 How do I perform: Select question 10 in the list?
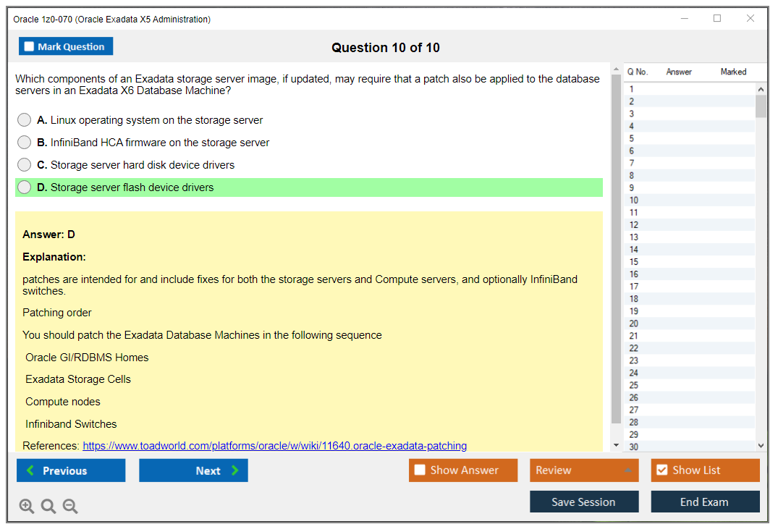pos(634,200)
